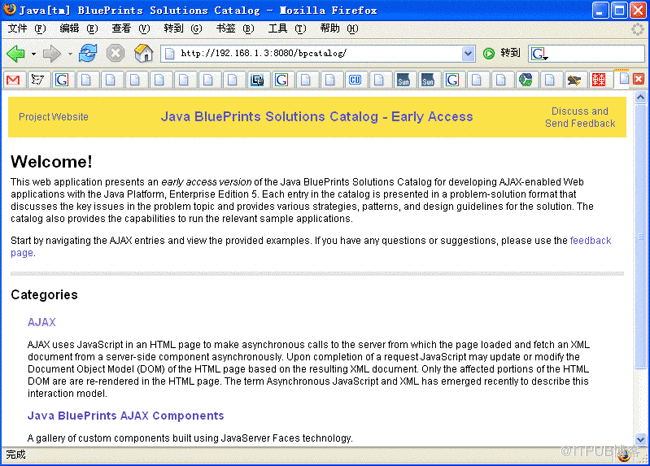Switch to the Google tab after the monitor tab
Screen dimensions: 650x466
[282, 80]
